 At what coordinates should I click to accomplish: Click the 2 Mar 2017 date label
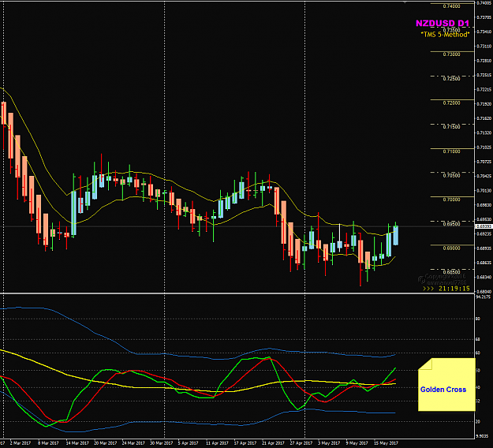21,443
